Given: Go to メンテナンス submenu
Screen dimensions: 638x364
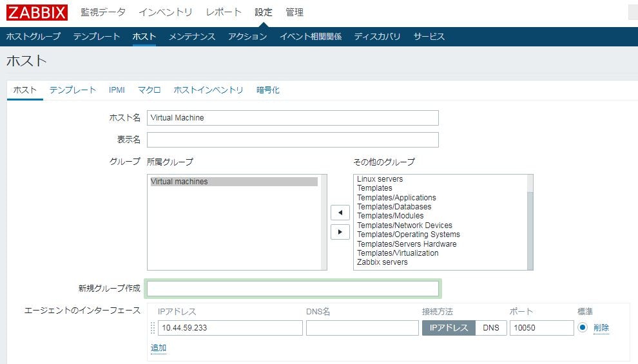Looking at the screenshot, I should 192,37.
